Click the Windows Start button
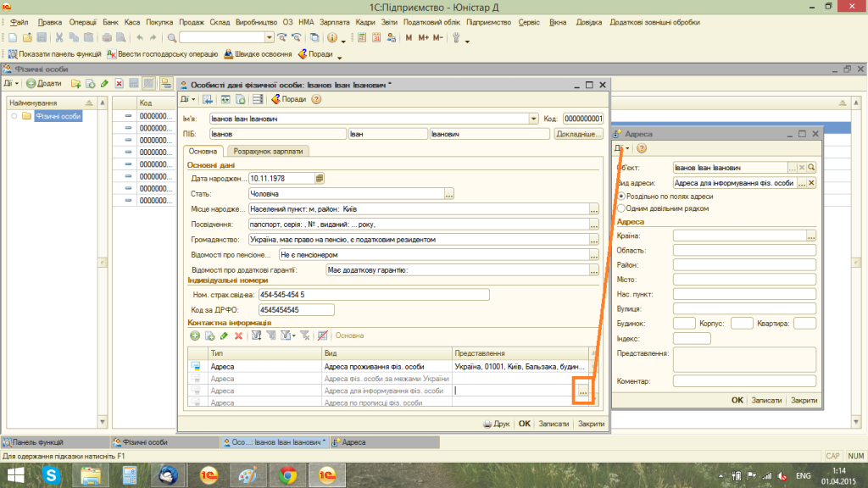868x488 pixels. tap(15, 475)
